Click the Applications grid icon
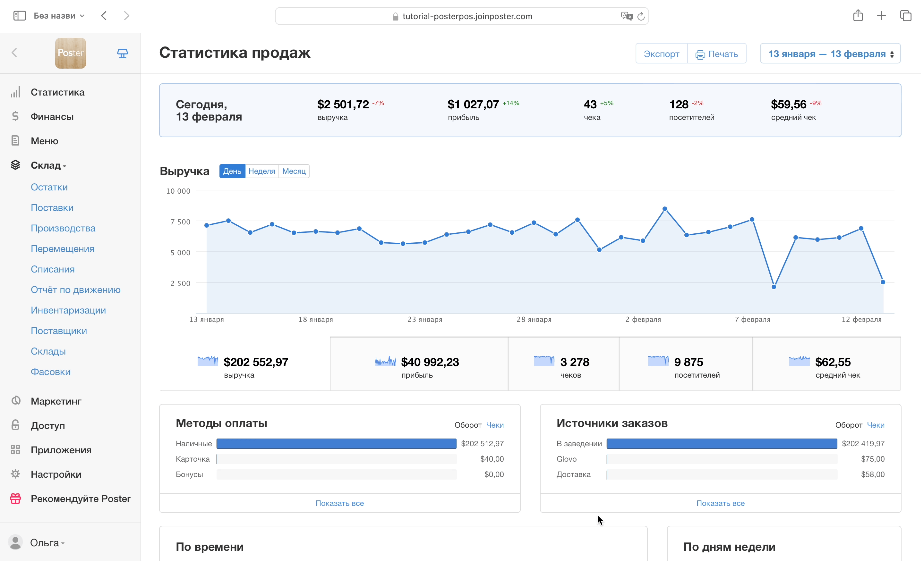 tap(15, 450)
